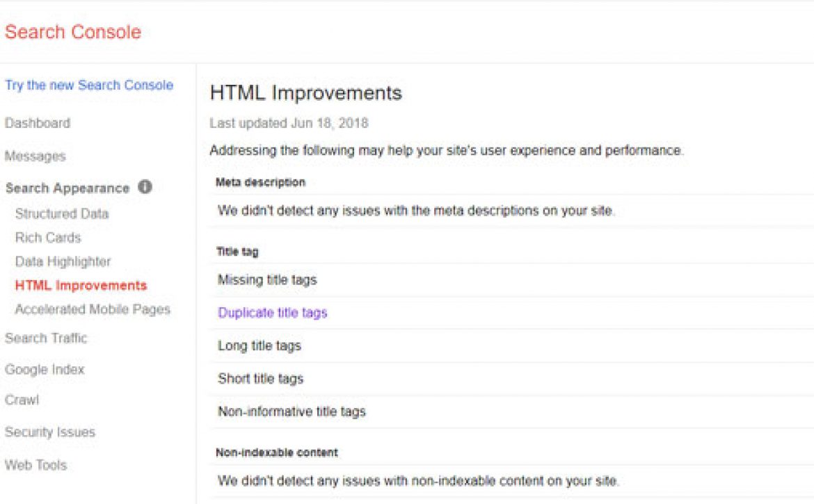Viewport: 814px width, 504px height.
Task: Open the Duplicate title tags report
Action: coord(273,313)
